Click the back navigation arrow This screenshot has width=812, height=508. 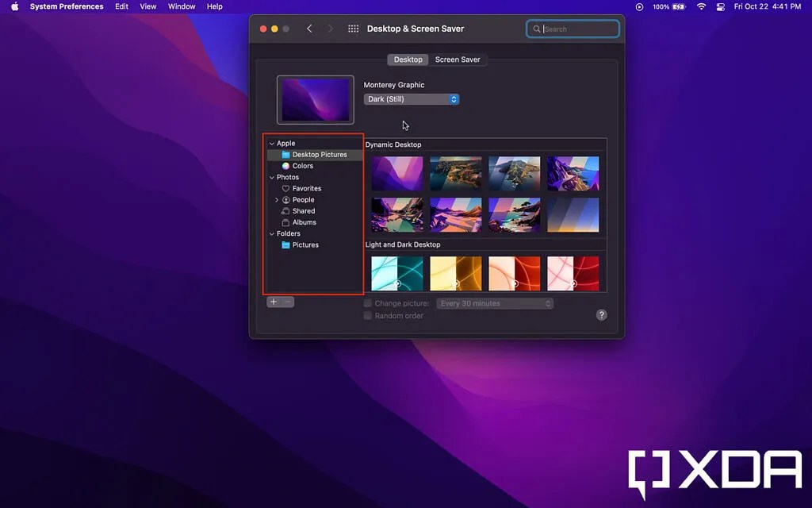click(x=310, y=28)
